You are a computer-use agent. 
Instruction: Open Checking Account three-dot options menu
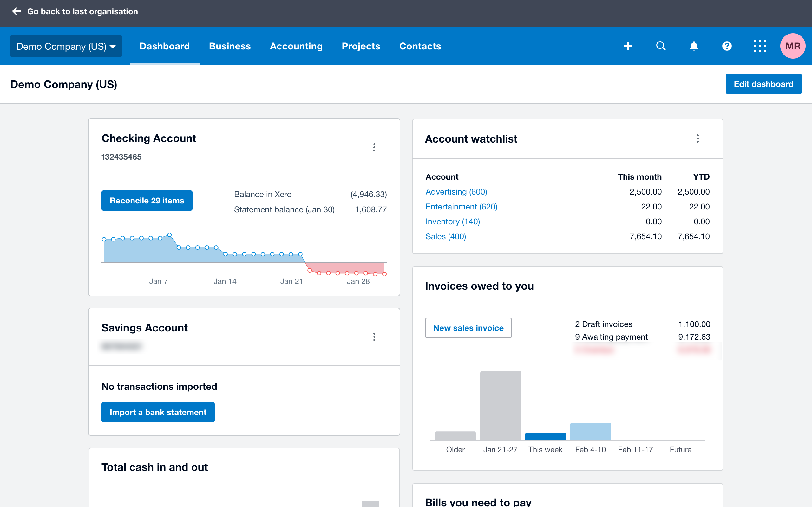(374, 147)
